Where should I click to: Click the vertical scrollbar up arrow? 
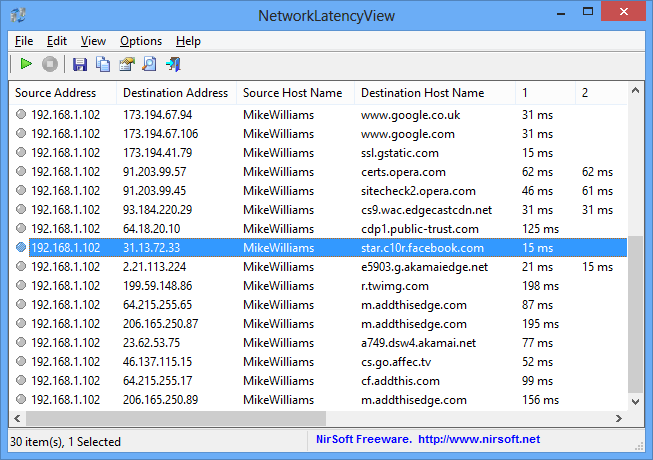(636, 90)
